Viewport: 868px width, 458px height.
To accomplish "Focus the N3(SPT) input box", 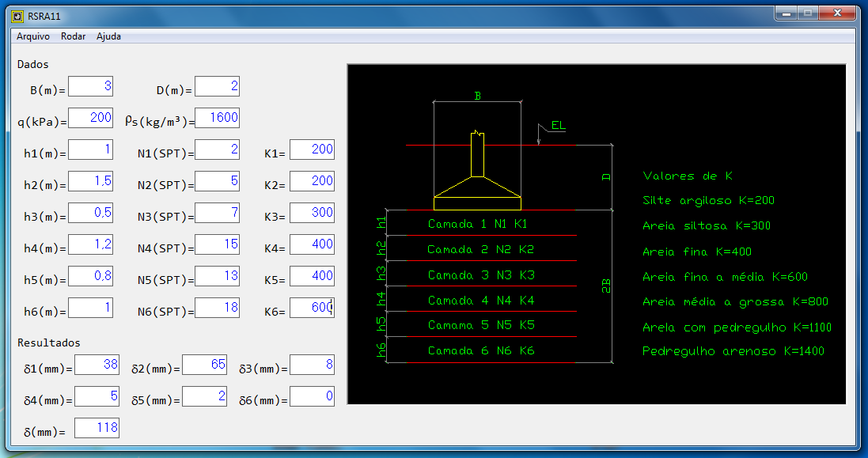I will (217, 213).
